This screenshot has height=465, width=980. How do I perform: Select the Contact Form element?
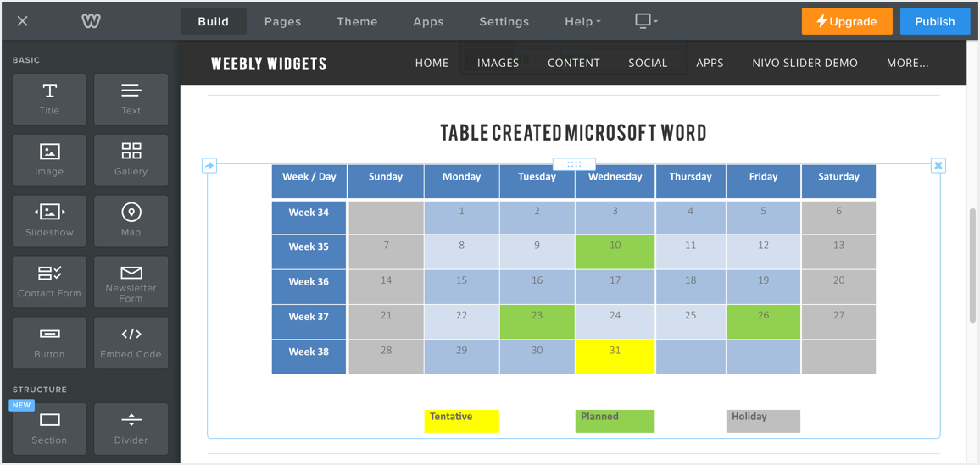point(49,282)
